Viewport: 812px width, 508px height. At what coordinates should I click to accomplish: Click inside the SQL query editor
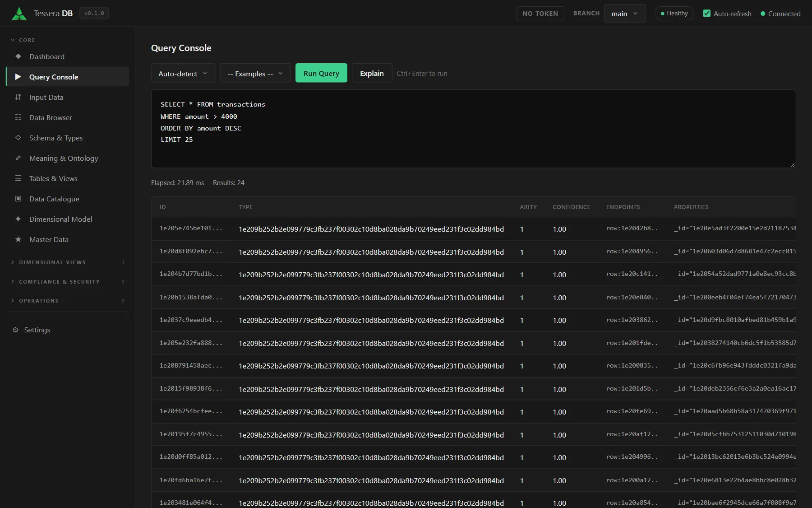pos(473,129)
